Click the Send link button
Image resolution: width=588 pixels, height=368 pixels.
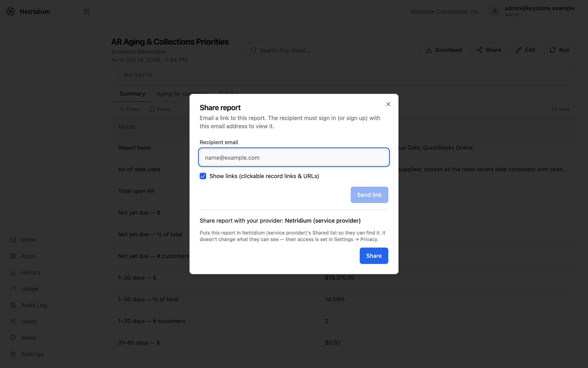tap(369, 195)
